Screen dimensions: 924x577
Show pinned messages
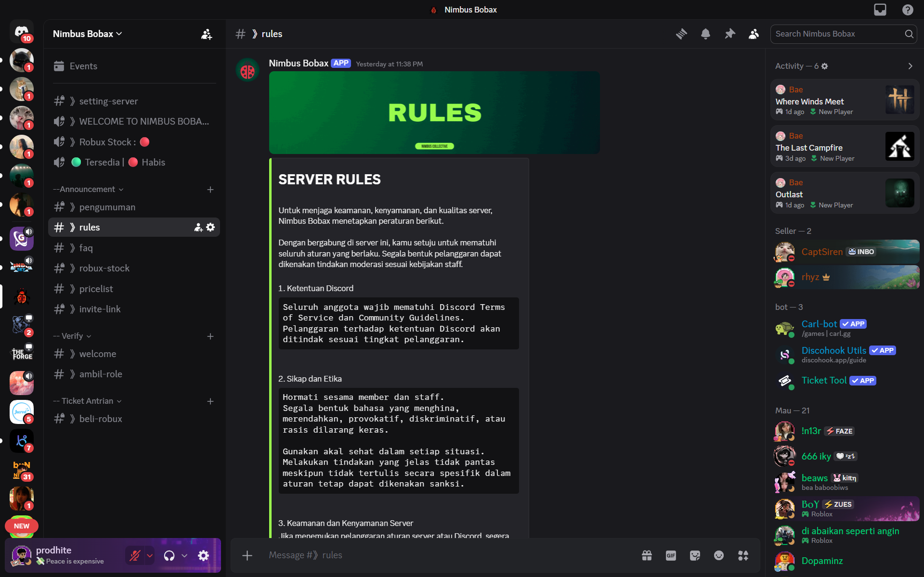tap(730, 34)
